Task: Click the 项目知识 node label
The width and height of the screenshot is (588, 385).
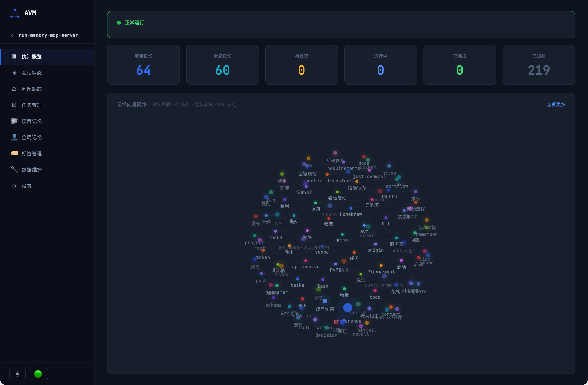Action: [325, 309]
